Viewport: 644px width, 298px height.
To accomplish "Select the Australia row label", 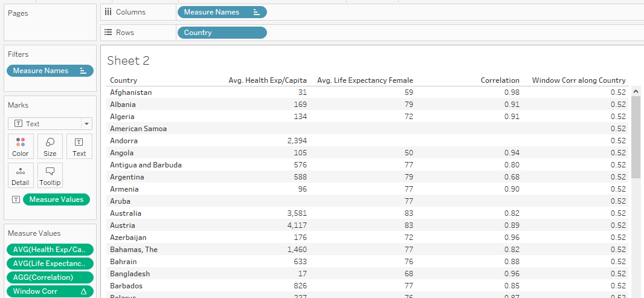I will [x=126, y=213].
